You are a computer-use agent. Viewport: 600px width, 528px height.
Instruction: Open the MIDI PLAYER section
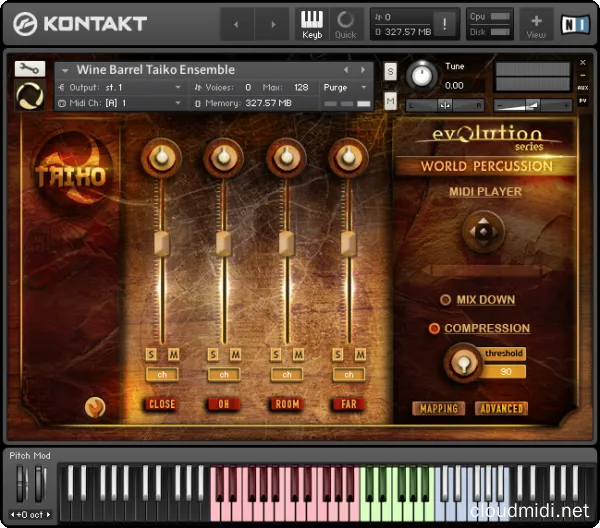(x=485, y=192)
